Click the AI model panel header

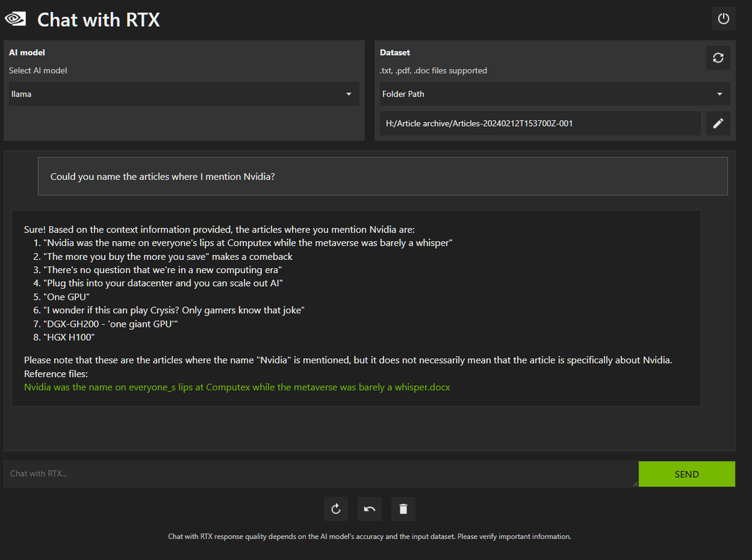26,52
